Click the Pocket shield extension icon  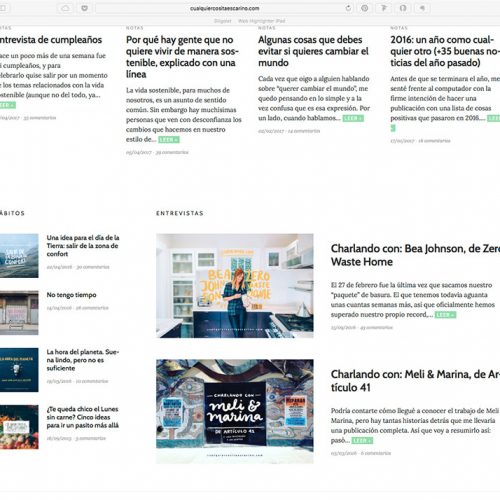(85, 8)
